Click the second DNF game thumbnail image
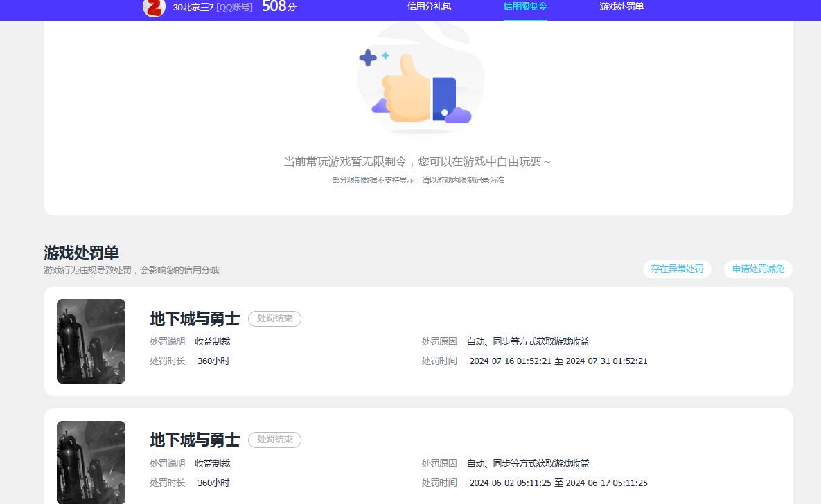821x504 pixels. click(x=91, y=462)
